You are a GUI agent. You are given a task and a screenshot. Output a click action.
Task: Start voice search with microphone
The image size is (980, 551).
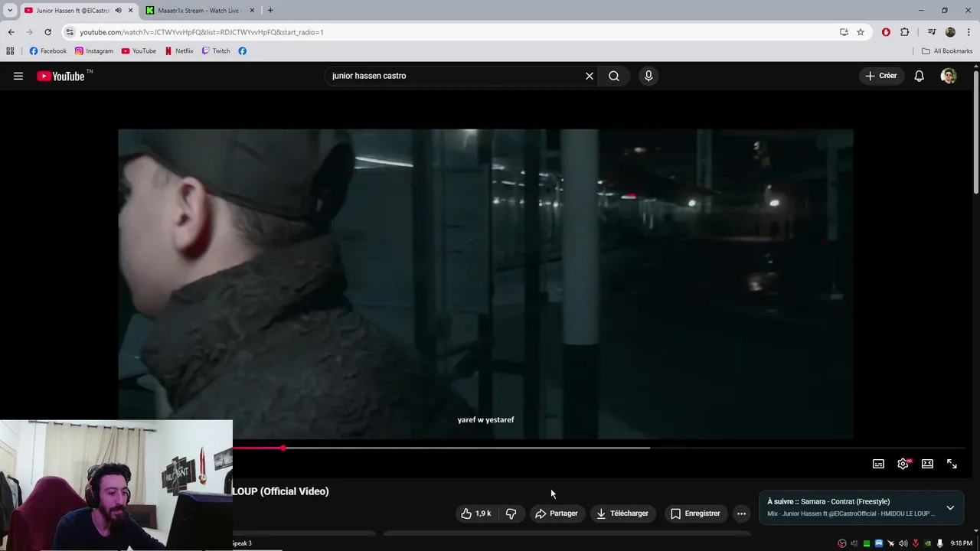pyautogui.click(x=648, y=76)
